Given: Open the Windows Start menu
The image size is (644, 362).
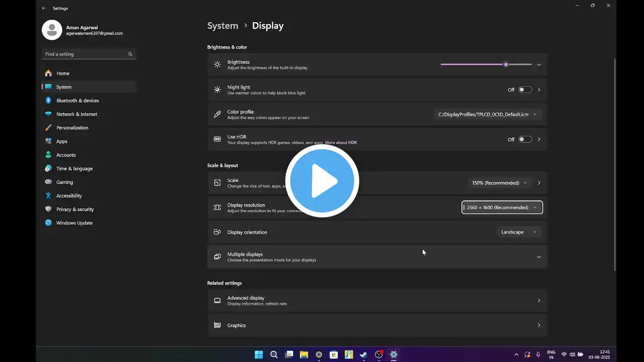Looking at the screenshot, I should tap(259, 354).
